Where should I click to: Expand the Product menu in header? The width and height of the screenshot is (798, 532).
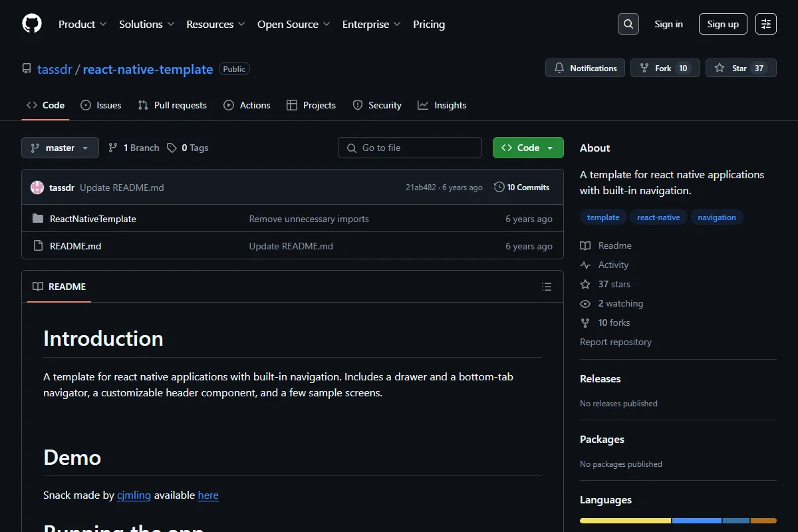tap(82, 24)
